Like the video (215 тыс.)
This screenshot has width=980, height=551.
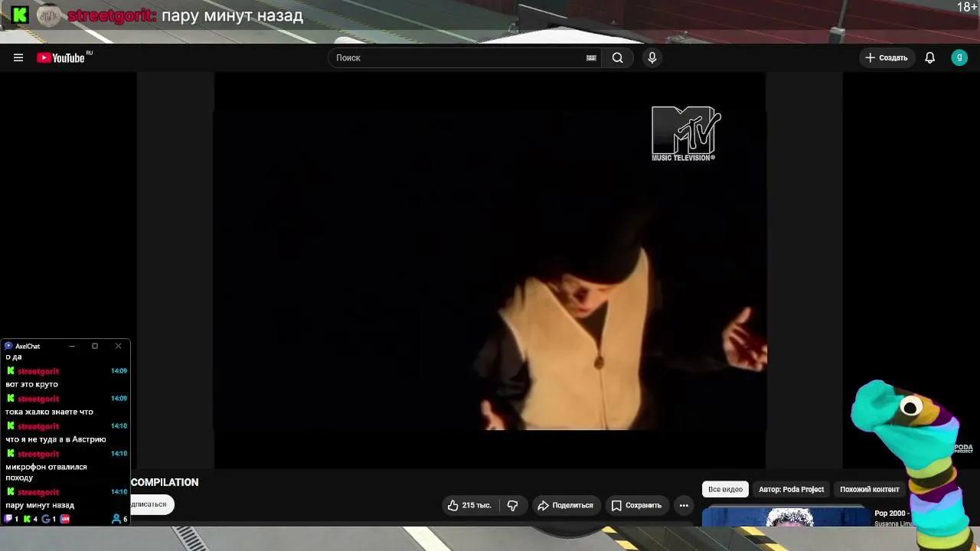click(x=469, y=505)
